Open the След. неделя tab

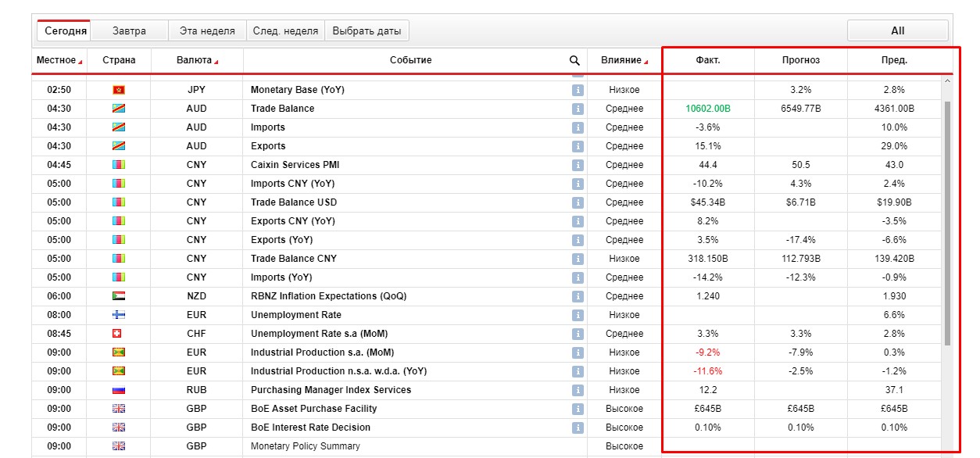(x=285, y=31)
